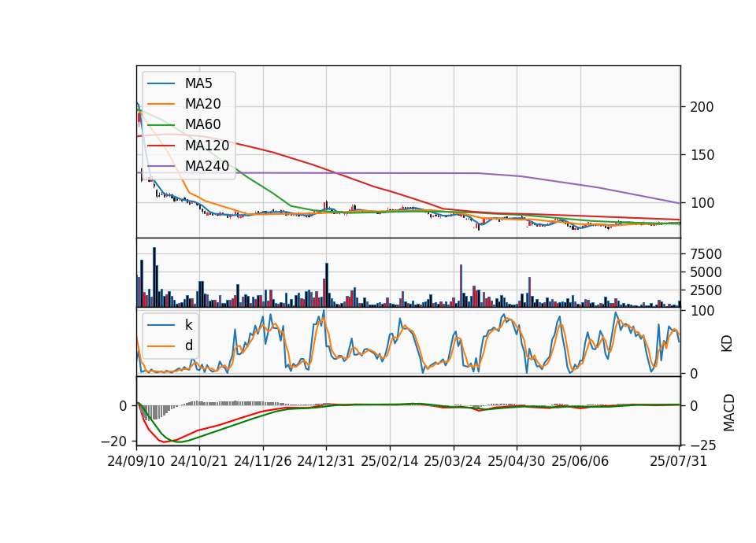756x543 pixels.
Task: Click the -25 MACD right axis label
Action: point(703,447)
